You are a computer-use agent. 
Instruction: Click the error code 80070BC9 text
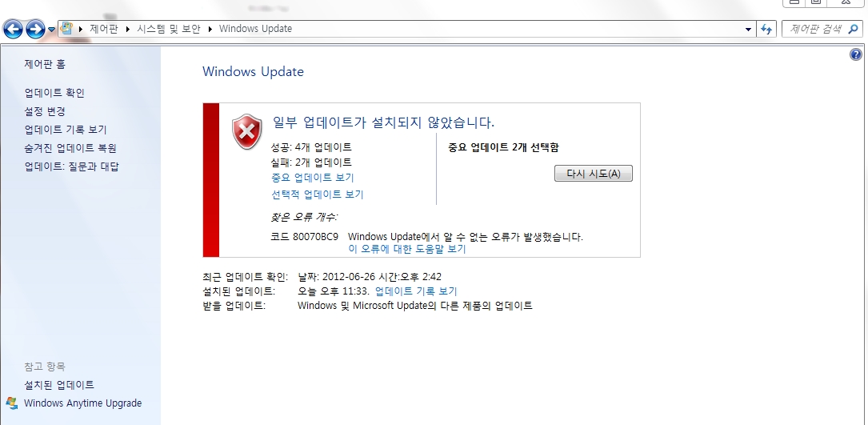point(315,237)
